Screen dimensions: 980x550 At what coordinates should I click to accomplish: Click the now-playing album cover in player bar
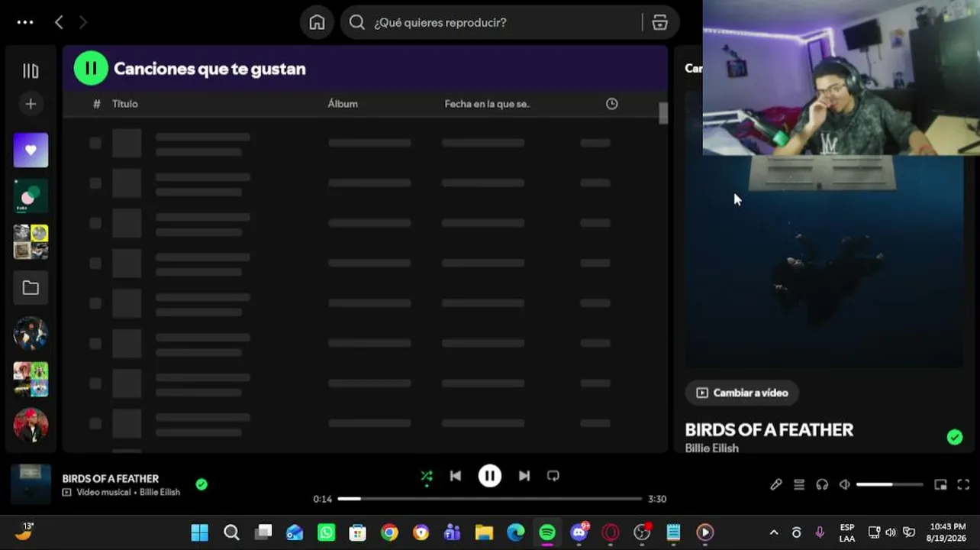click(31, 484)
